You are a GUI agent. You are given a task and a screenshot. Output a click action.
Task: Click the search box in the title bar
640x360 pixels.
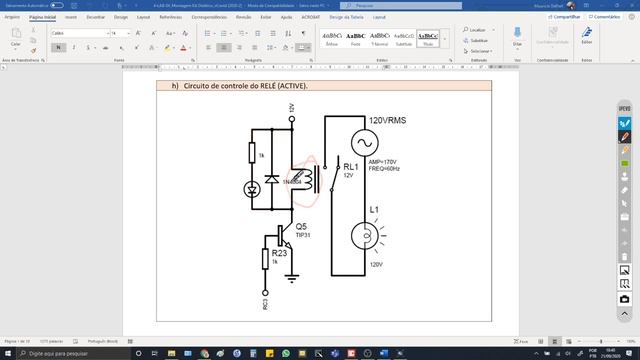point(401,5)
